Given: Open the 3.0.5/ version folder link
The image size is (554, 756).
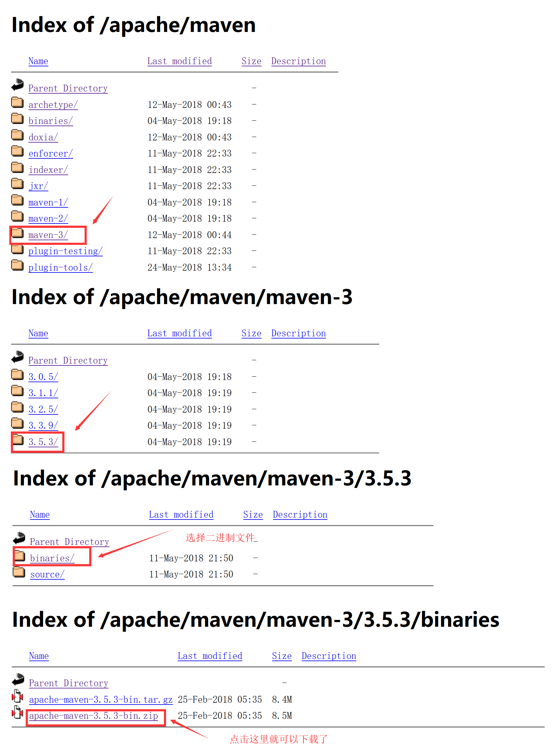Looking at the screenshot, I should click(43, 377).
